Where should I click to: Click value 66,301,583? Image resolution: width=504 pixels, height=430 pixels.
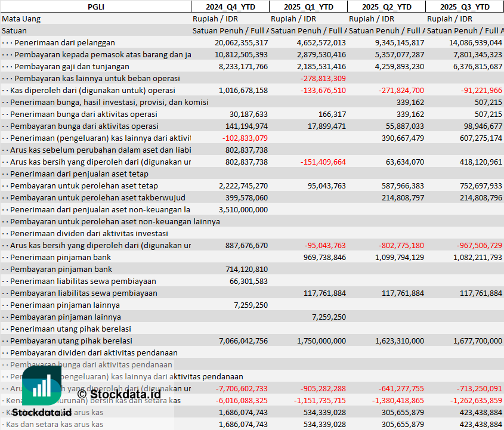pyautogui.click(x=249, y=281)
